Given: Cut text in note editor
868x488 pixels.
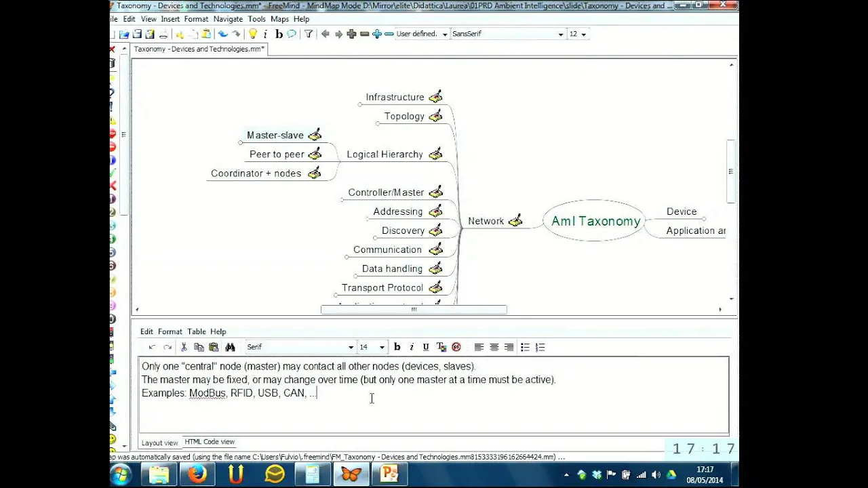Looking at the screenshot, I should 184,347.
